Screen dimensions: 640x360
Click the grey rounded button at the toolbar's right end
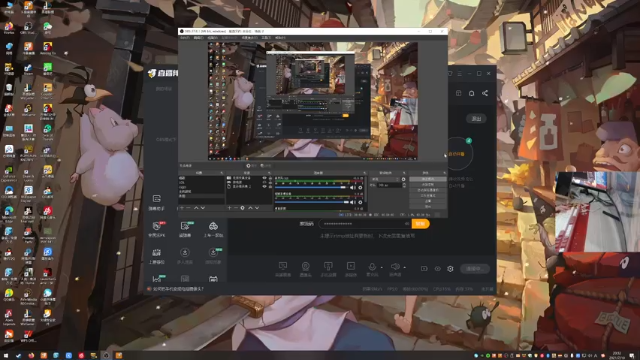click(474, 269)
